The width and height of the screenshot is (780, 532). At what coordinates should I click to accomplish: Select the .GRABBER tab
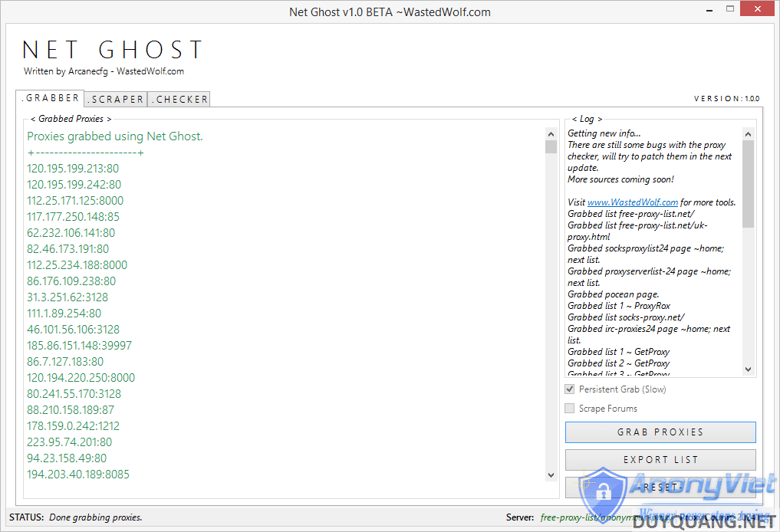(x=51, y=98)
